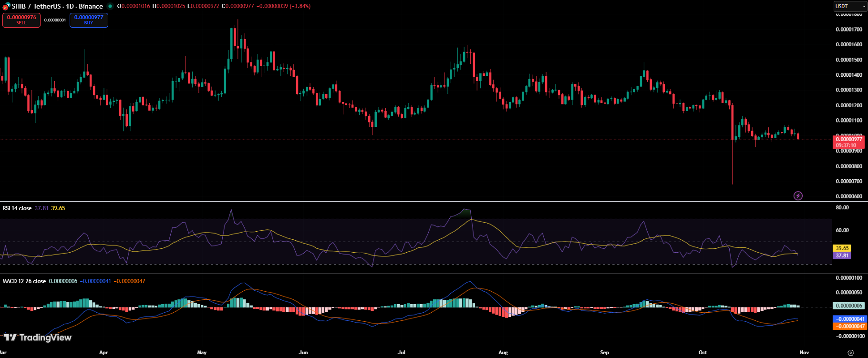Click the green market status indicator dot
Screen dimensions: 868x358
(x=110, y=6)
